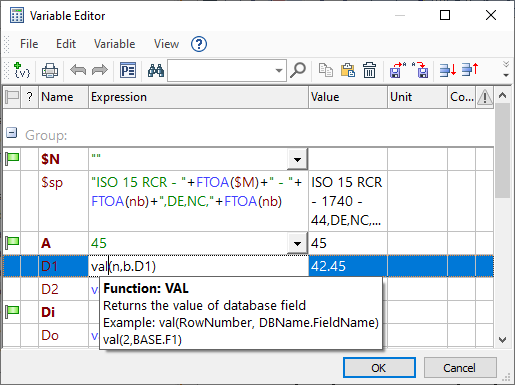
Task: Click the empty quotes expression in $N row
Action: coord(96,156)
